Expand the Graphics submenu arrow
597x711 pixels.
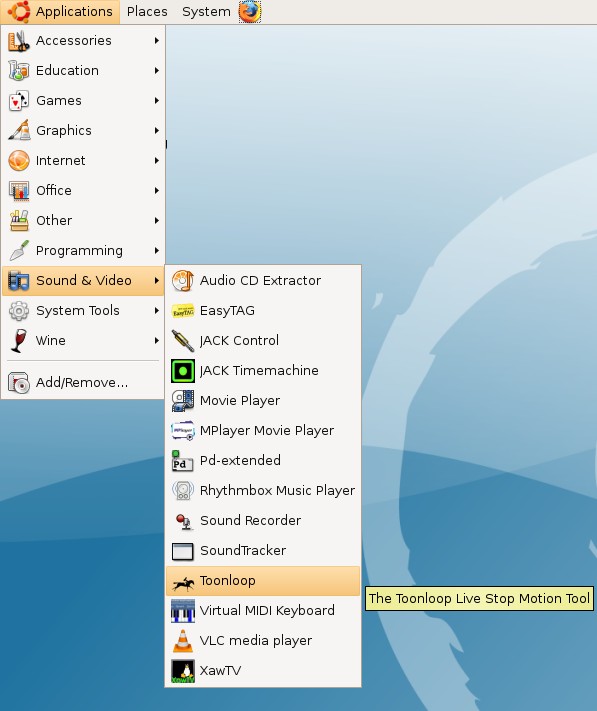[x=157, y=131]
